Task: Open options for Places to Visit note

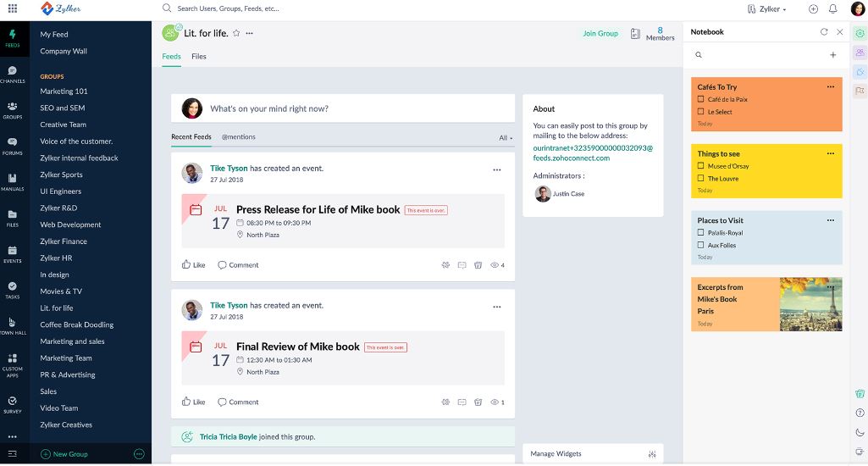Action: coord(831,220)
